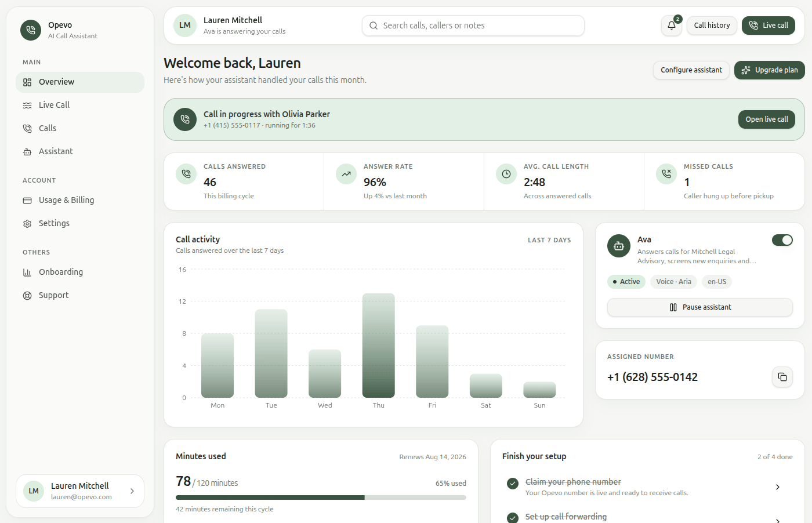Click the Renews Aug 14, 2026 text
The height and width of the screenshot is (523, 812).
pos(433,457)
